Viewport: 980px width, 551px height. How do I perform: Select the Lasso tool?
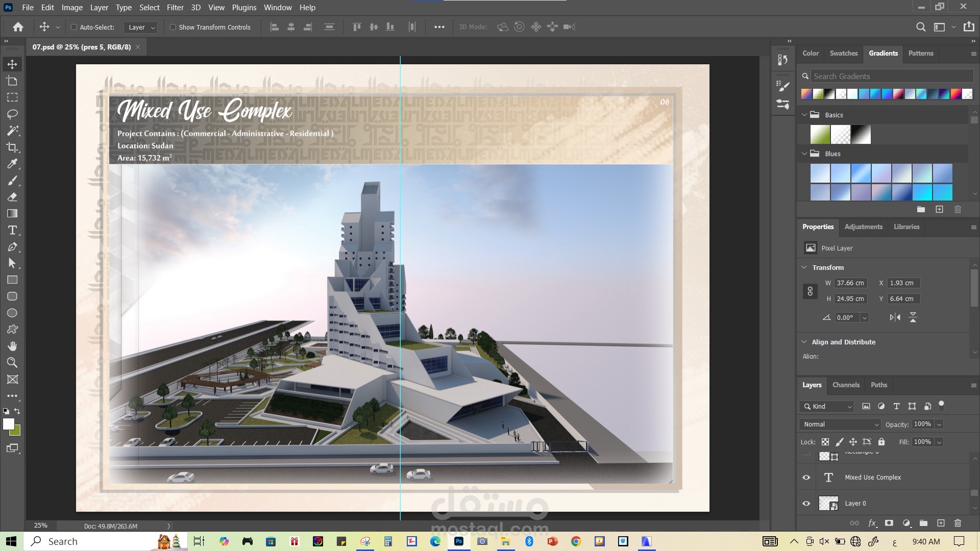click(x=12, y=114)
